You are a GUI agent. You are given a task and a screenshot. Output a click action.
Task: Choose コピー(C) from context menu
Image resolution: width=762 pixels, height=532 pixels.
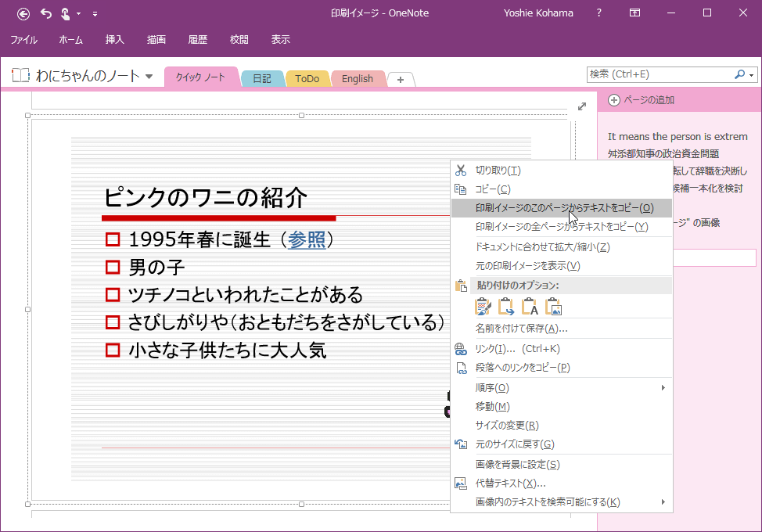pyautogui.click(x=561, y=189)
